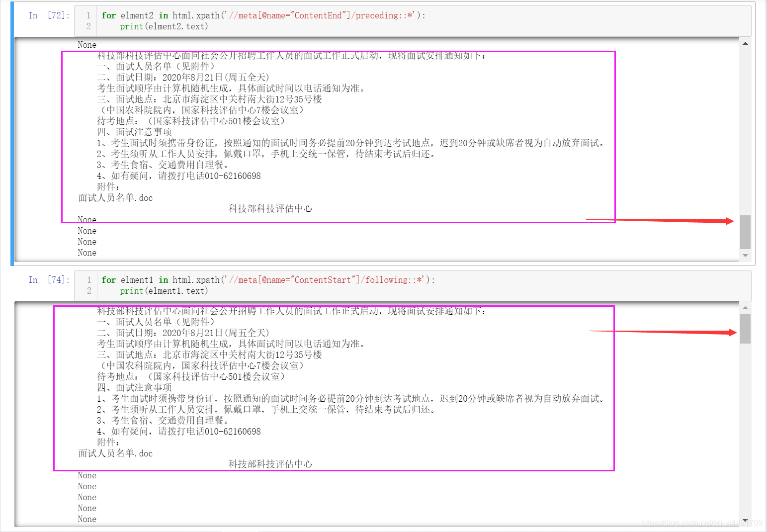
Task: Click '3、考生食宿、交通费用自理餐' in cell 72 output
Action: click(163, 165)
